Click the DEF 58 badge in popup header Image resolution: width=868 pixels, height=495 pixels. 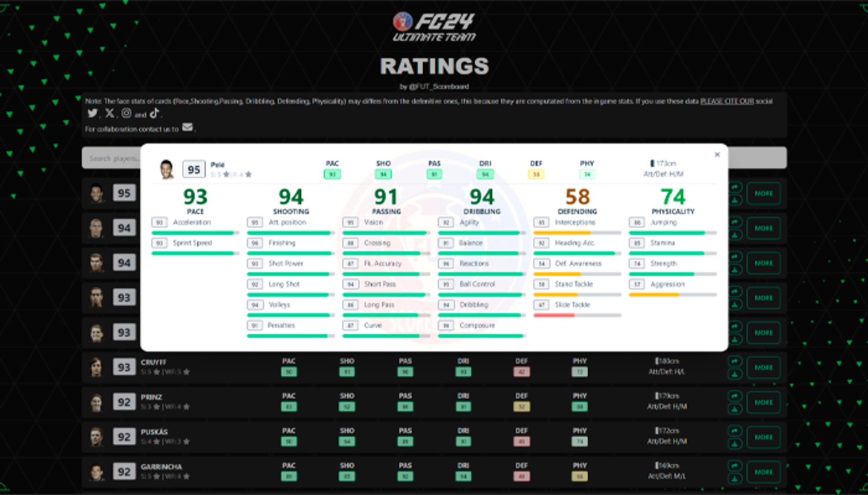536,174
